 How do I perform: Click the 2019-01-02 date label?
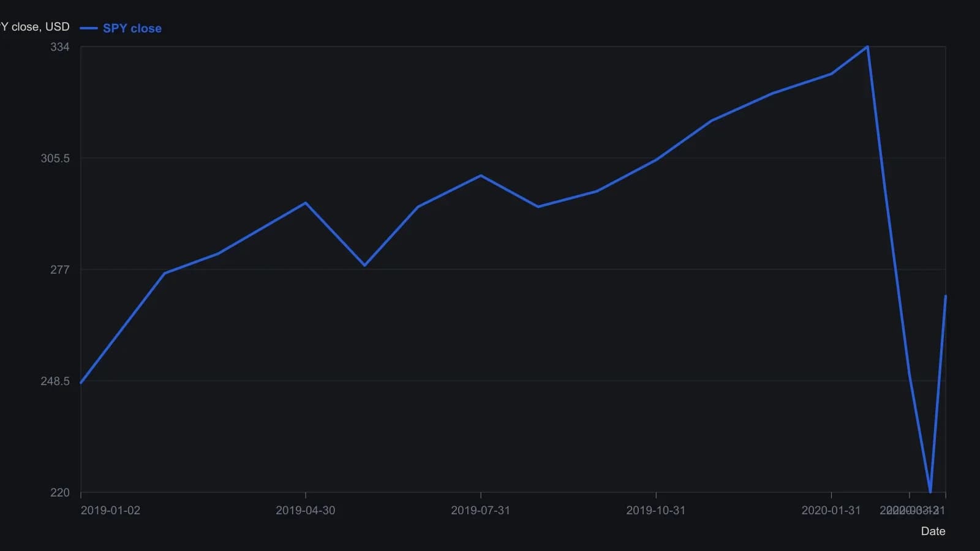pyautogui.click(x=110, y=510)
